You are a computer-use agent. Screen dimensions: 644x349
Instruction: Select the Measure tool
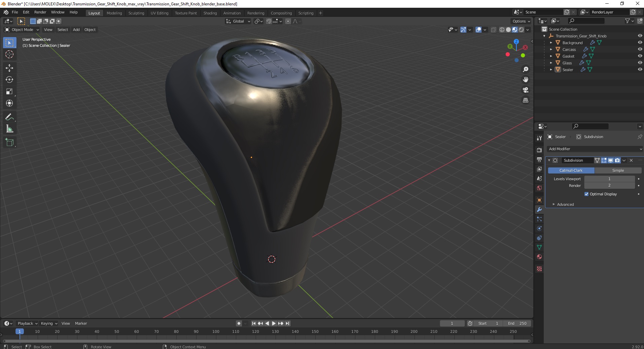(9, 129)
